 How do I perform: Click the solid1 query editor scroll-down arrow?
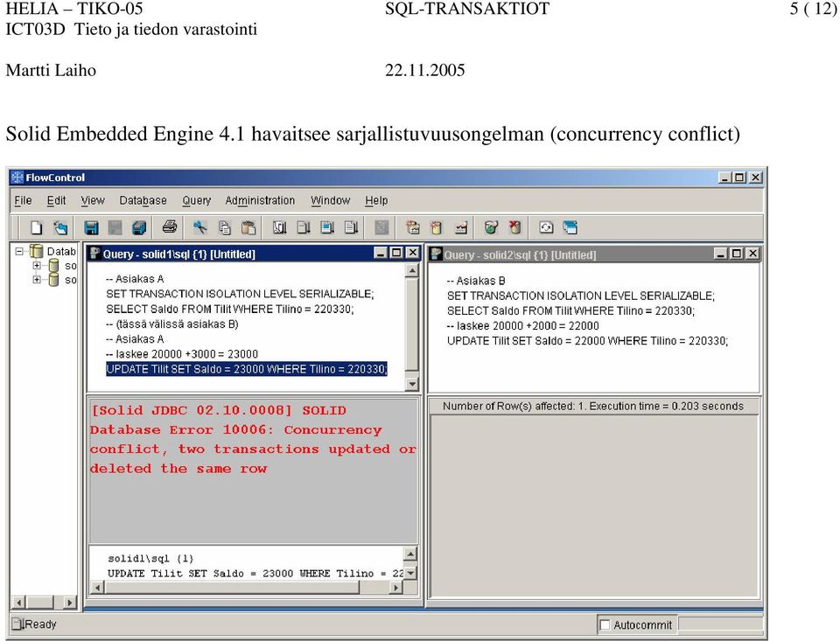(x=411, y=383)
